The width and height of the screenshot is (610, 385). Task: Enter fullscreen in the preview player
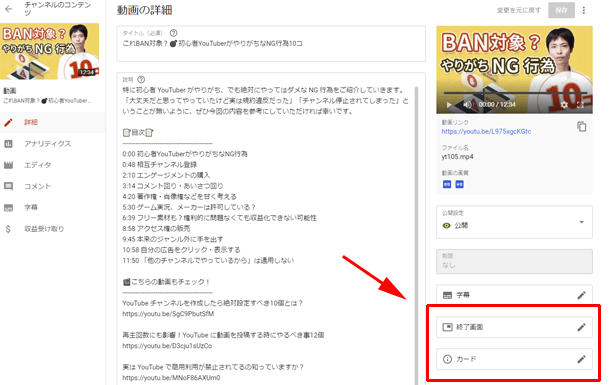point(580,105)
